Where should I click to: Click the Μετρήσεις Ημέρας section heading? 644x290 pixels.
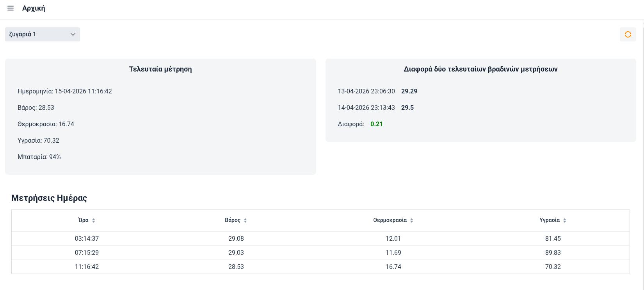tap(49, 198)
